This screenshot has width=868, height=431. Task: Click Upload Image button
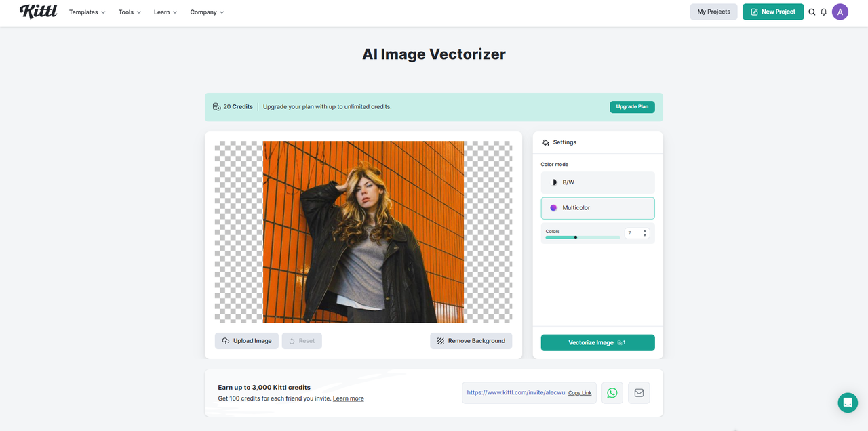[247, 341]
